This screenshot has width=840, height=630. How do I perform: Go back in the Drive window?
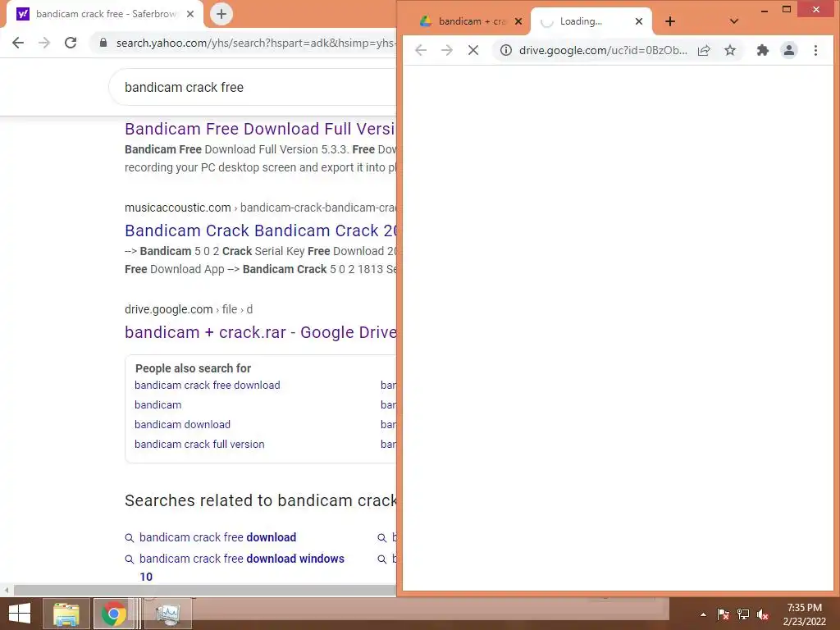pyautogui.click(x=421, y=50)
